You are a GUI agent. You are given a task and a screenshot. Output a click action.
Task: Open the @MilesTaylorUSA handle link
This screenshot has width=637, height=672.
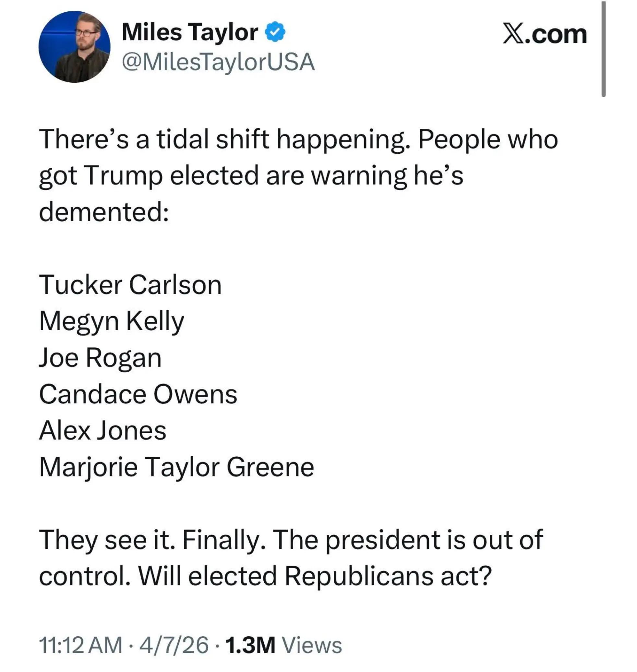[x=218, y=63]
